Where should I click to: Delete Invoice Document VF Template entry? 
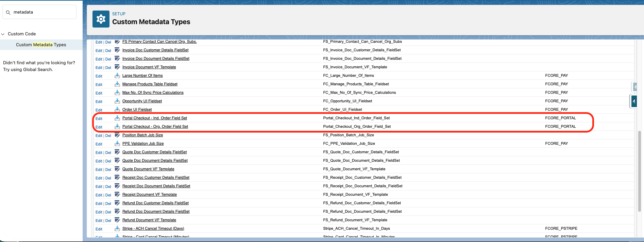(108, 68)
